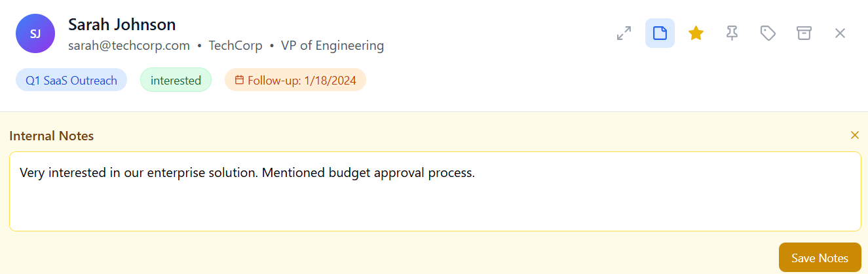The width and height of the screenshot is (868, 274).
Task: Dismiss the Internal Notes section
Action: pos(854,135)
